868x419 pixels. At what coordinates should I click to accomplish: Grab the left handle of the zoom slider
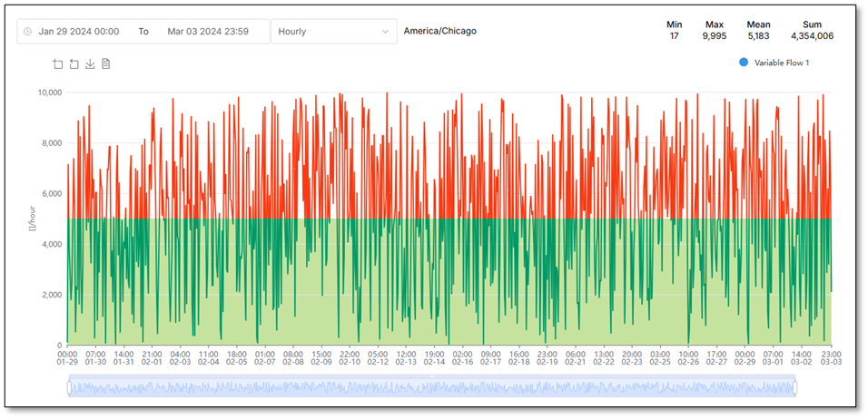69,387
